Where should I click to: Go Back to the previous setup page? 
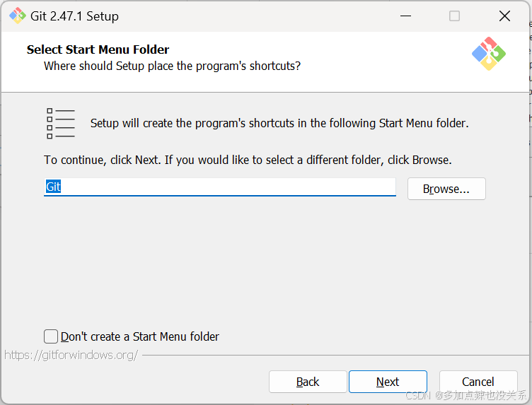pyautogui.click(x=308, y=382)
